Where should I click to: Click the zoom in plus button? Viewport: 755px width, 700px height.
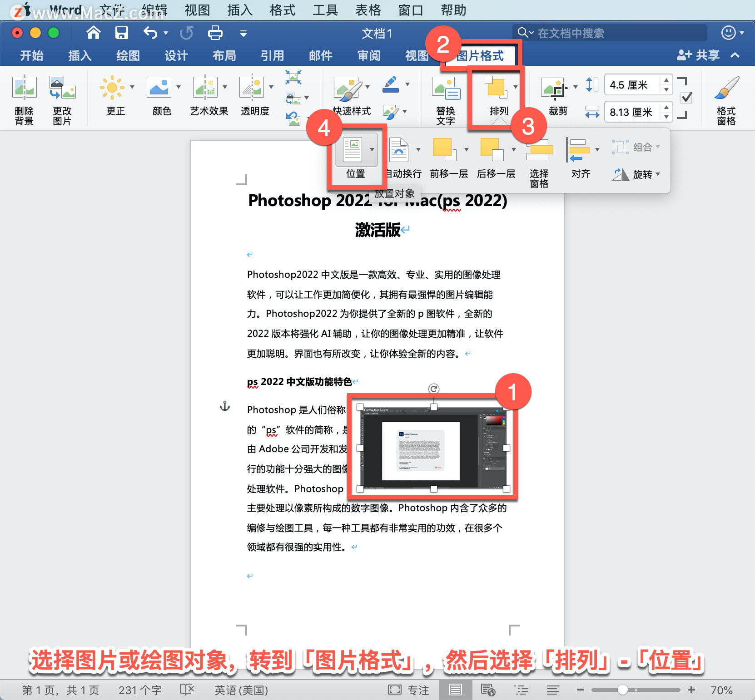[x=691, y=690]
